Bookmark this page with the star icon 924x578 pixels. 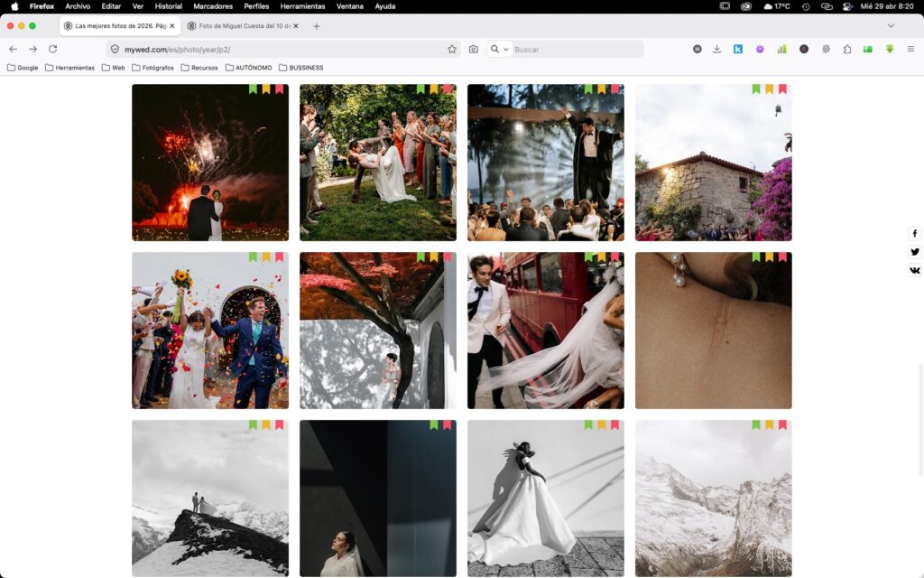pos(452,49)
